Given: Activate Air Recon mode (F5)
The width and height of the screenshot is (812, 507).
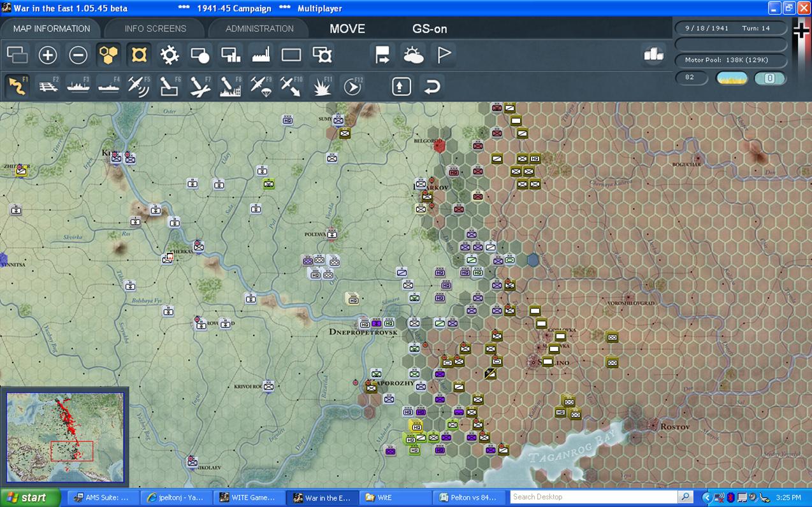Looking at the screenshot, I should point(139,86).
